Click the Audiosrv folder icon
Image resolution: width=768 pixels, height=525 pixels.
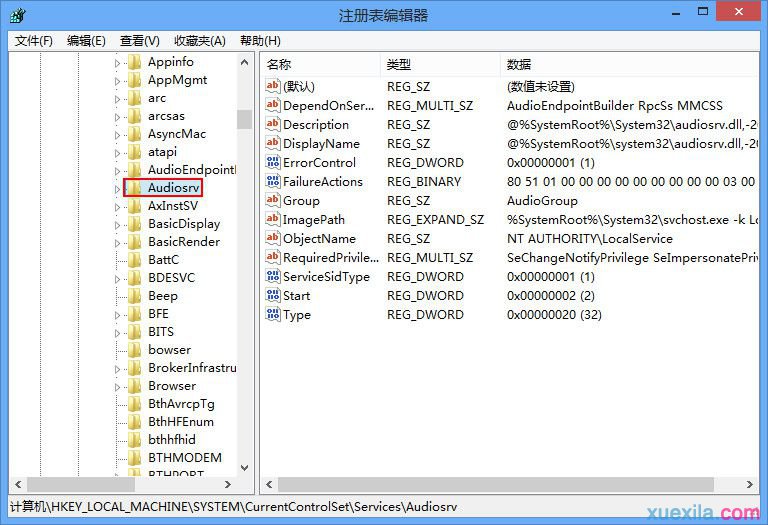pos(134,188)
